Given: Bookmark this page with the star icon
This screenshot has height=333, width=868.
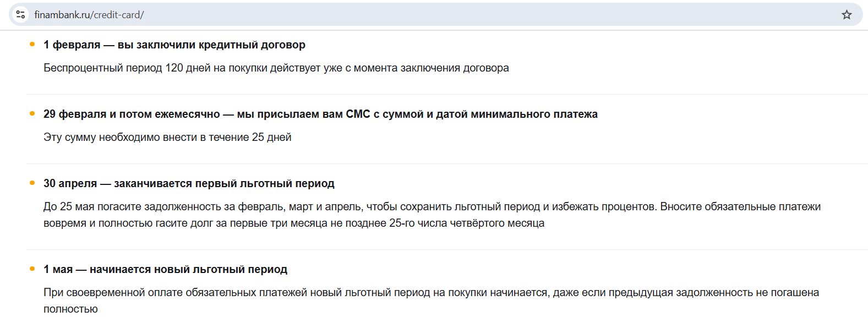Looking at the screenshot, I should [847, 15].
